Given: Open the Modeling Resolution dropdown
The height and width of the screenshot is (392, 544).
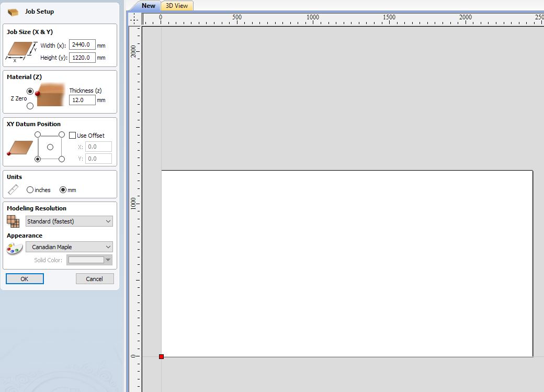Looking at the screenshot, I should (x=69, y=221).
